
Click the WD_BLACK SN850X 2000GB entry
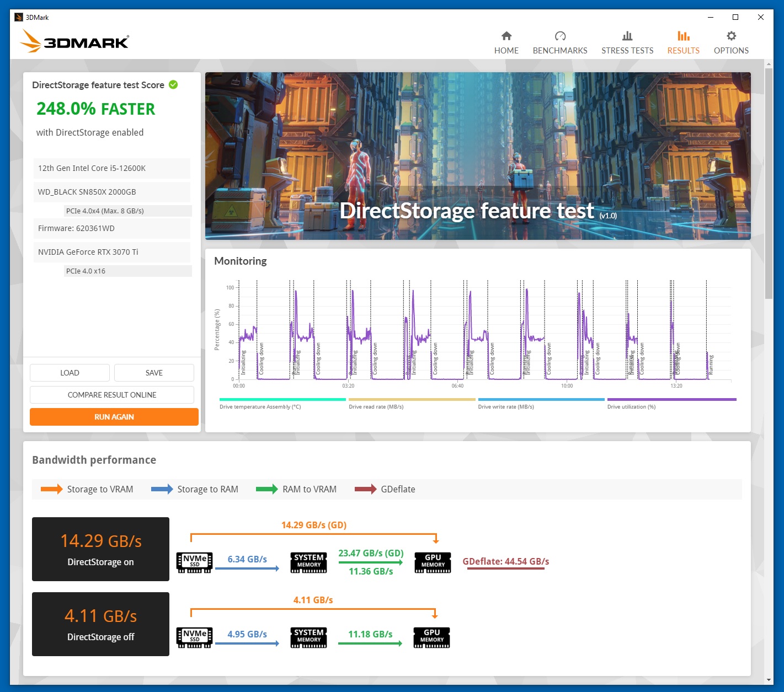(x=112, y=192)
